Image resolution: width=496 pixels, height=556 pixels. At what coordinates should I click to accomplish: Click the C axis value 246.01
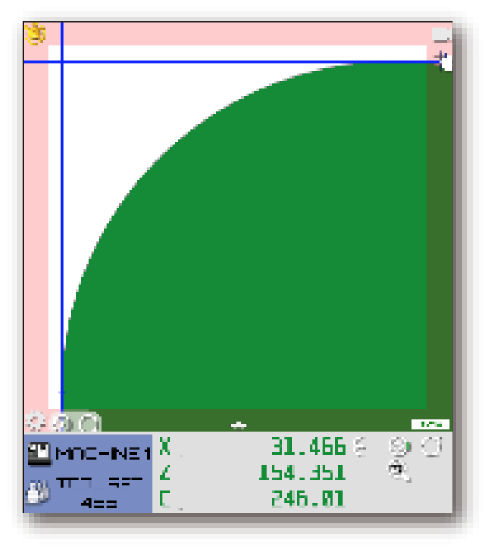pos(308,499)
